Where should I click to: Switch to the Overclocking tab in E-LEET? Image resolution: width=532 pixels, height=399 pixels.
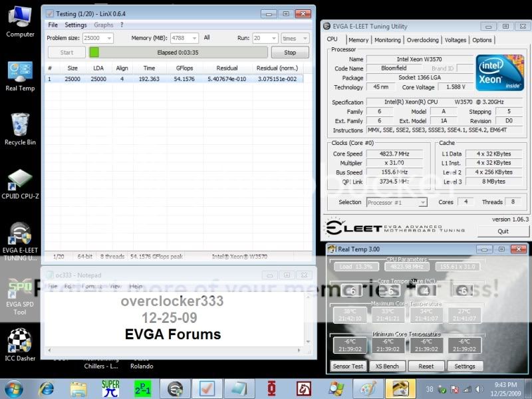(x=422, y=40)
